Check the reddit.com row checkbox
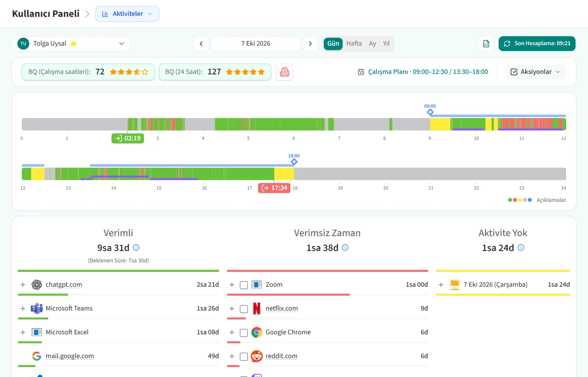The height and width of the screenshot is (377, 588). 244,357
